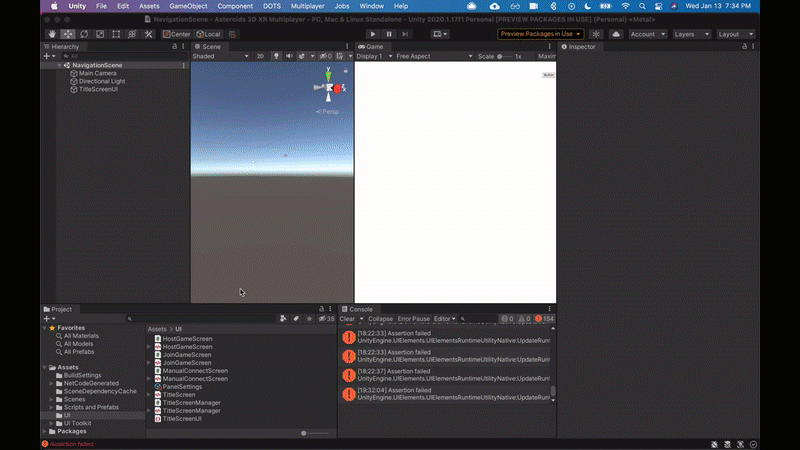Lock the Project panel

321,309
